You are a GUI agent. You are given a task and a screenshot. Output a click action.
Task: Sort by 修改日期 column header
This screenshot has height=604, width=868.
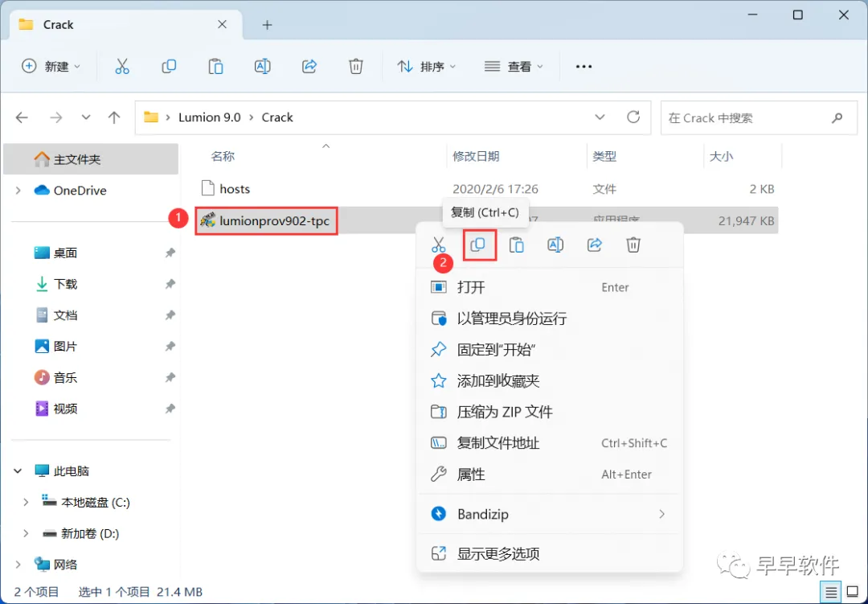pyautogui.click(x=476, y=157)
